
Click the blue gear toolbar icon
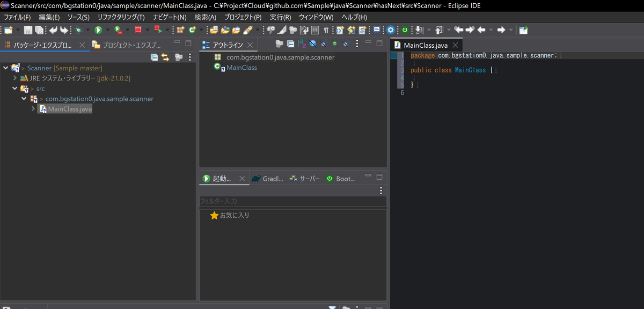coord(390,30)
